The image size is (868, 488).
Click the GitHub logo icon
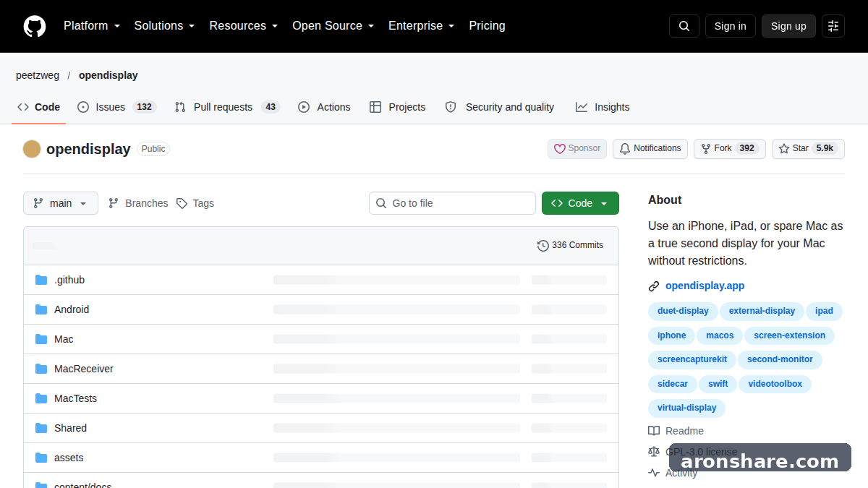pos(35,26)
